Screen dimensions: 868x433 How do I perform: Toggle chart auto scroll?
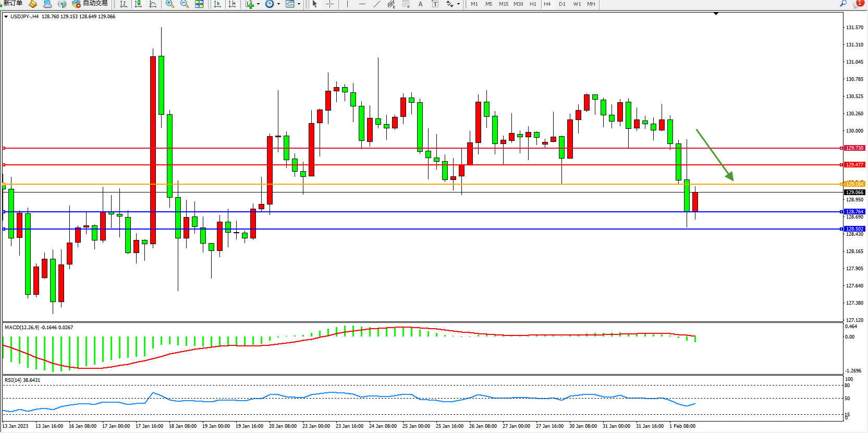point(217,4)
